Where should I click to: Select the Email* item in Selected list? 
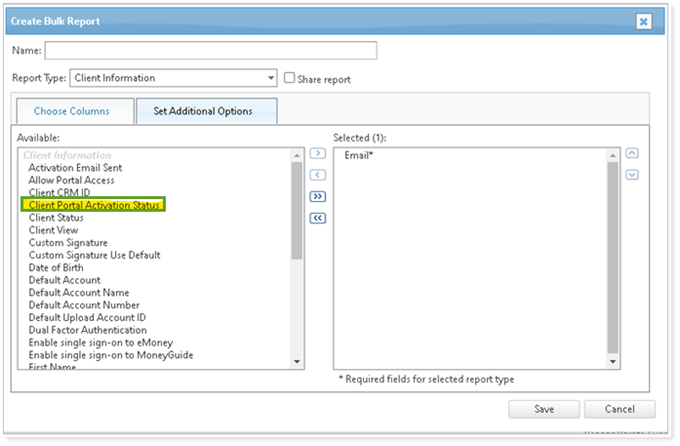359,156
